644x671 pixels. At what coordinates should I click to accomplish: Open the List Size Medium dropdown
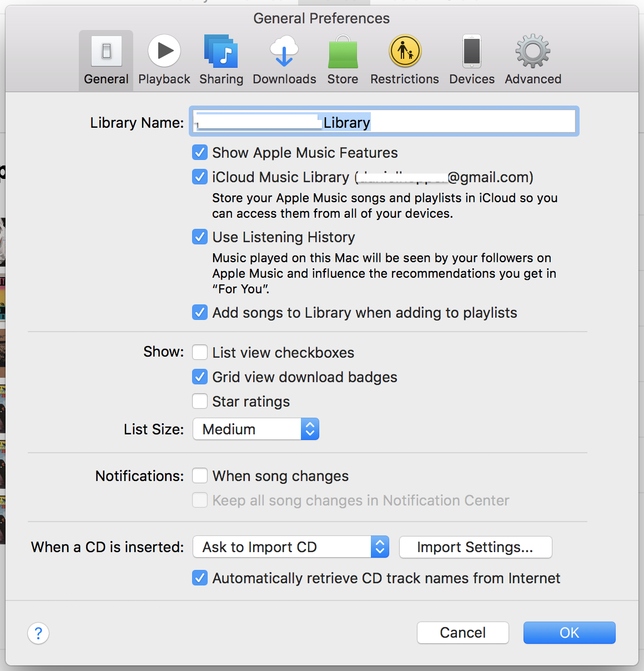click(256, 429)
